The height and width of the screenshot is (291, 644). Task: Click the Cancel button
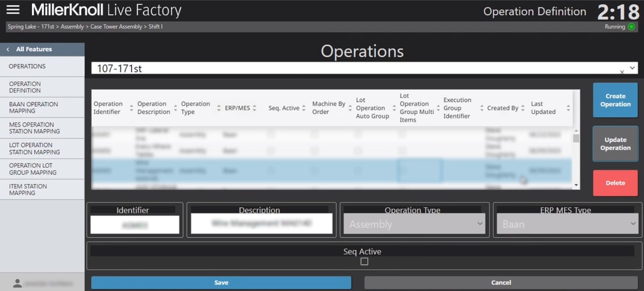(501, 283)
